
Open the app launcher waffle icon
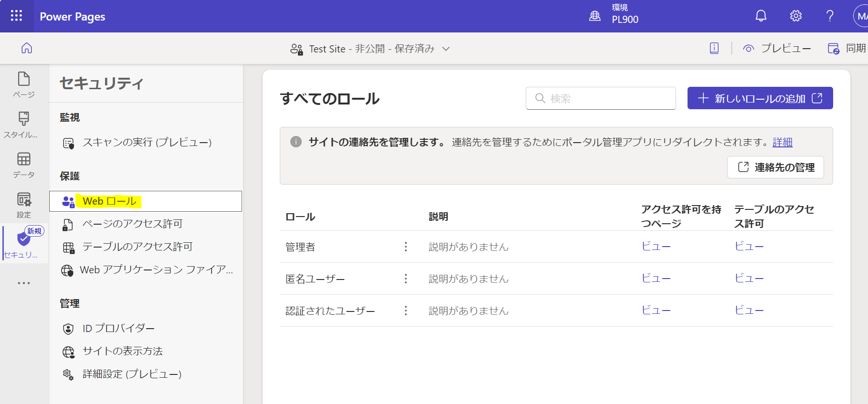pos(16,16)
